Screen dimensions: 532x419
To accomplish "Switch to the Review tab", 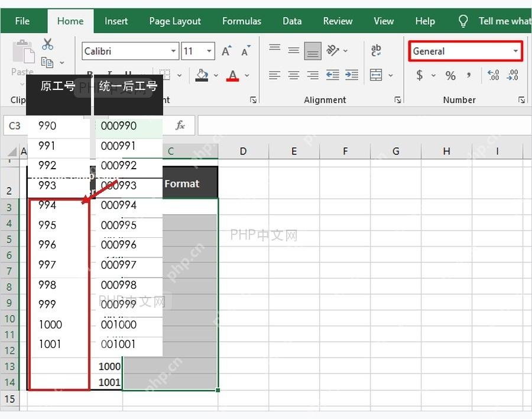I will 338,21.
